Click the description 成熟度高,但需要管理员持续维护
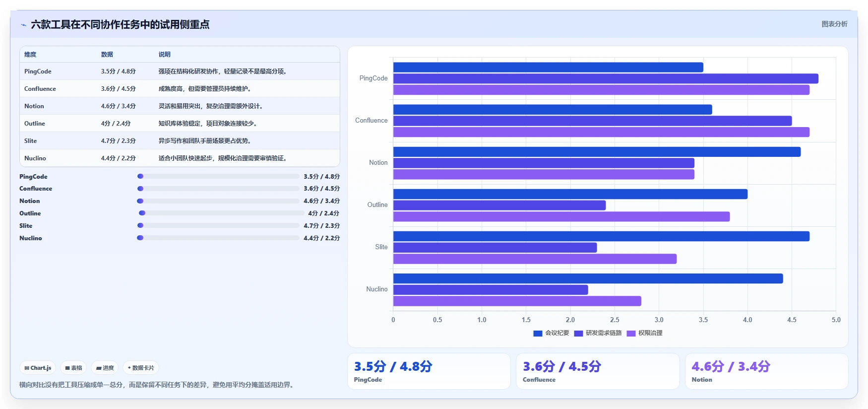The image size is (868, 409). coord(205,89)
